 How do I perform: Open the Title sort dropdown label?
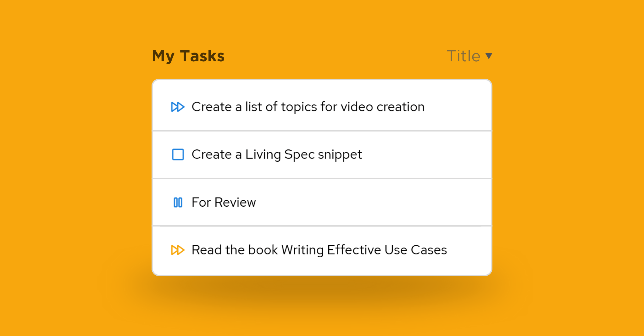(463, 56)
